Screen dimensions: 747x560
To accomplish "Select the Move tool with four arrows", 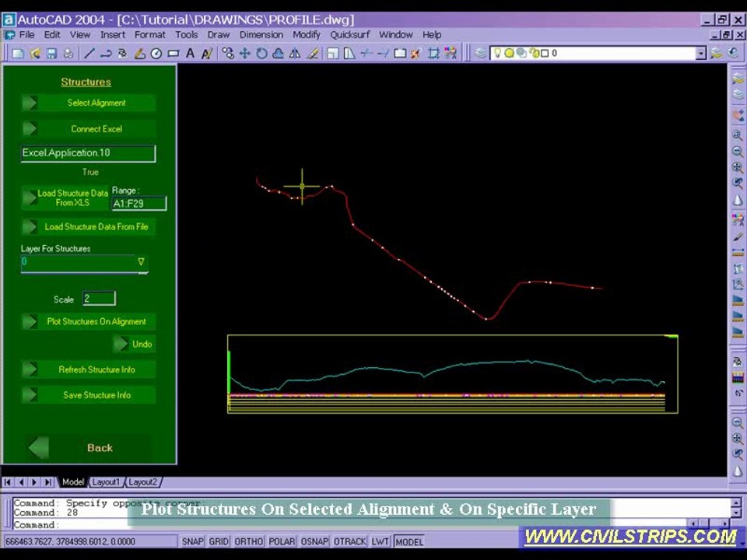I will 244,54.
